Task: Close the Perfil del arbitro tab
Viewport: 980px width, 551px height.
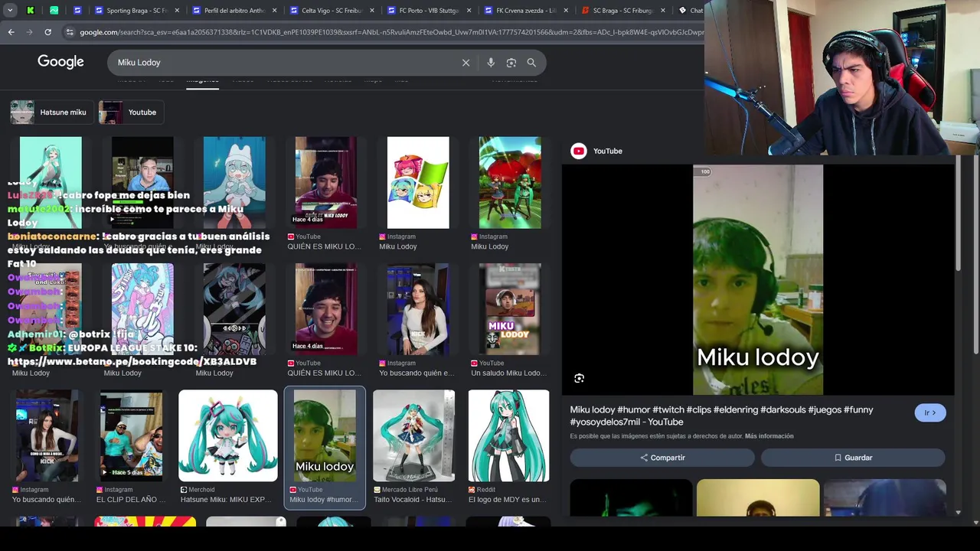Action: 274,10
